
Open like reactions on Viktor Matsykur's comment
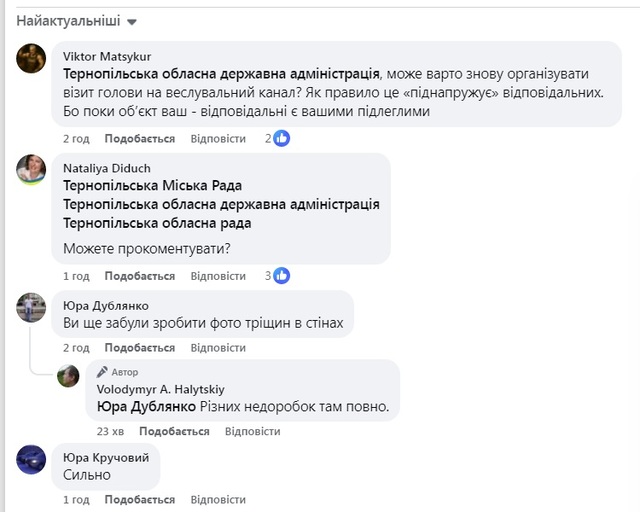pyautogui.click(x=282, y=139)
